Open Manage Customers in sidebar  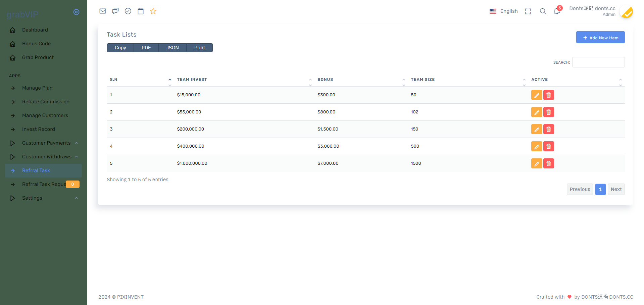(43, 115)
